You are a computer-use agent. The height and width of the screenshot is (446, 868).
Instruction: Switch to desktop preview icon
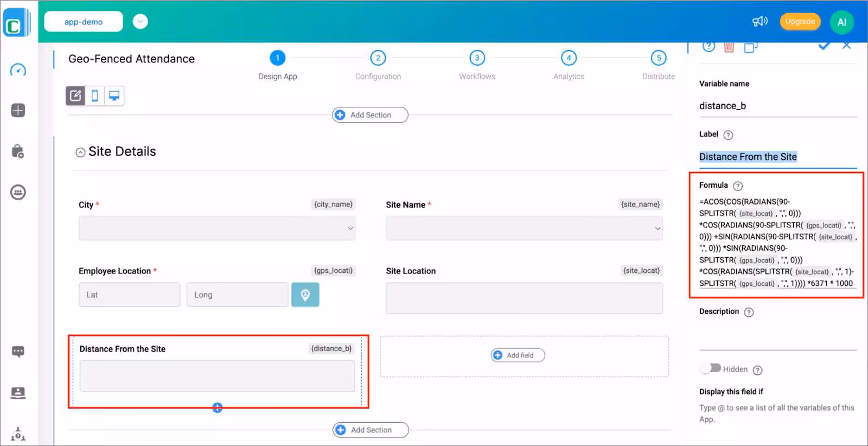[x=114, y=96]
